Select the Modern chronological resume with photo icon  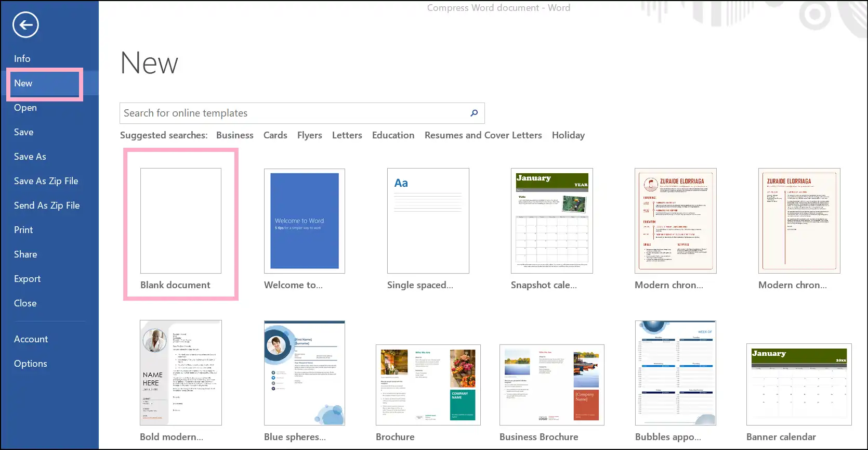[x=676, y=221]
